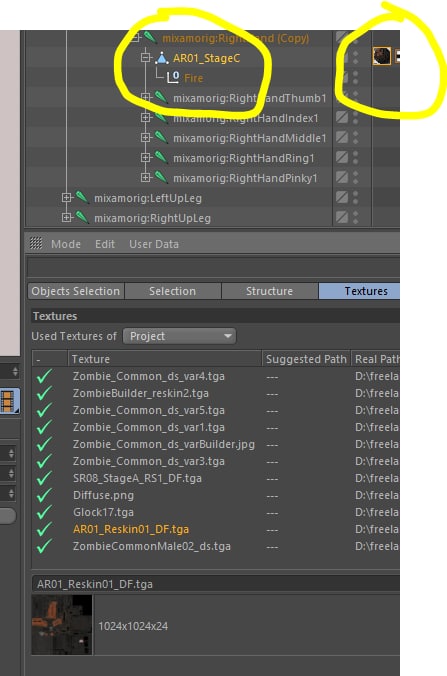
Task: Toggle layer square of mixamorig:RightHandRing1
Action: 342,157
